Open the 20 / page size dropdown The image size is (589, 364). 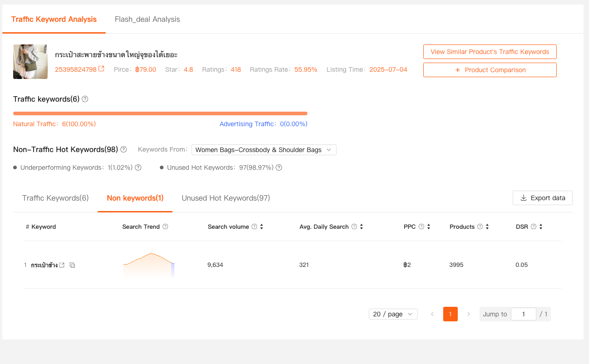click(x=393, y=314)
